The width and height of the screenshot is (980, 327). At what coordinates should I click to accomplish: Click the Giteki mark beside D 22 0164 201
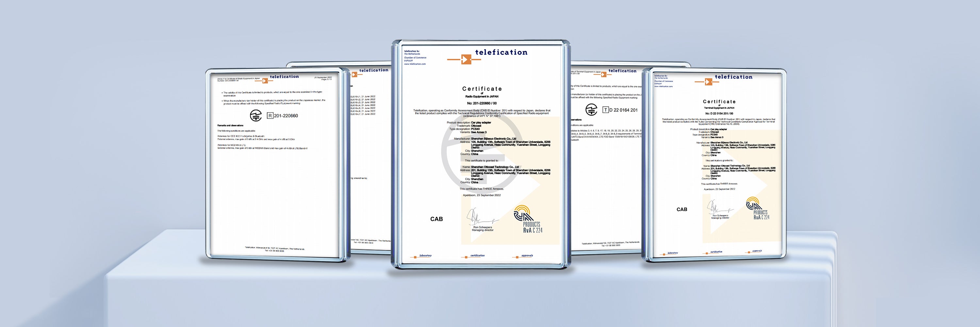(x=591, y=110)
